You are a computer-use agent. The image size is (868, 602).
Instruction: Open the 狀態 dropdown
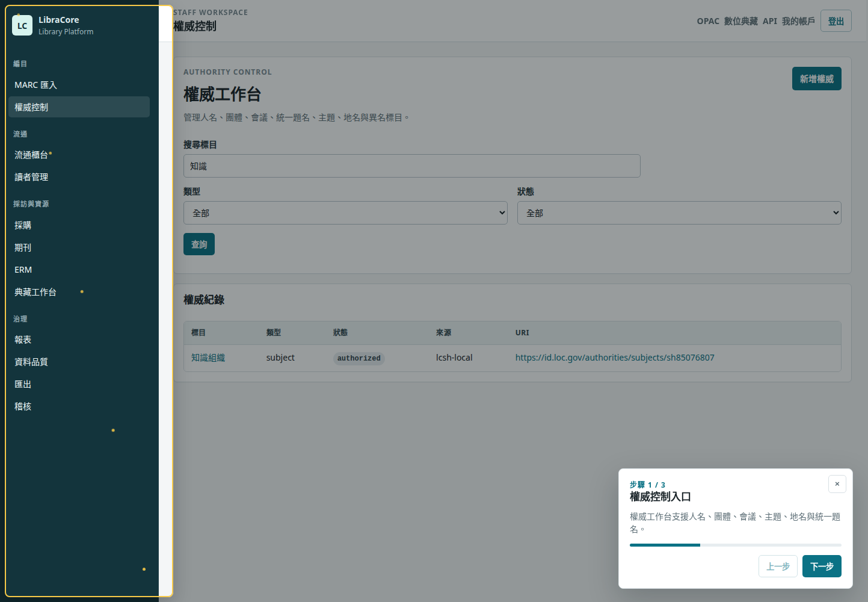point(679,213)
